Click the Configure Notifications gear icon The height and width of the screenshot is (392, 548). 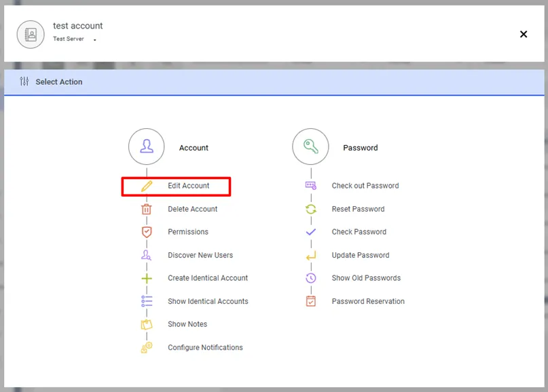pos(147,347)
